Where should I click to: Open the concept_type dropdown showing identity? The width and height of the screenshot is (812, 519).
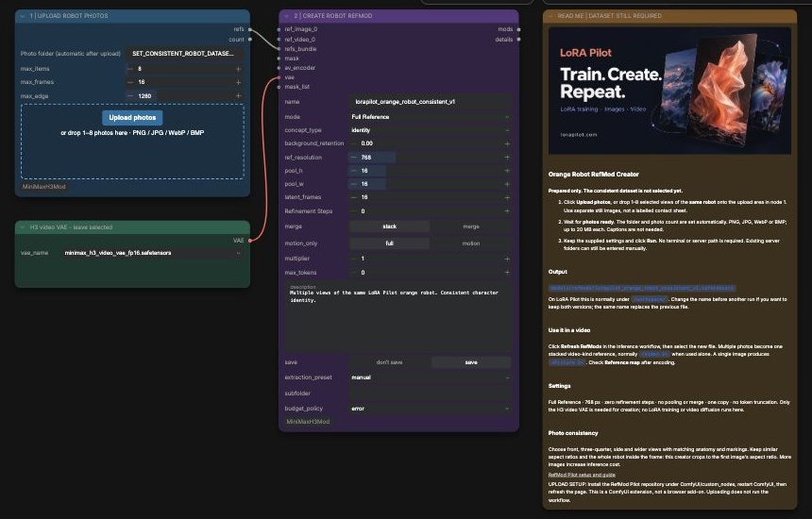point(431,130)
